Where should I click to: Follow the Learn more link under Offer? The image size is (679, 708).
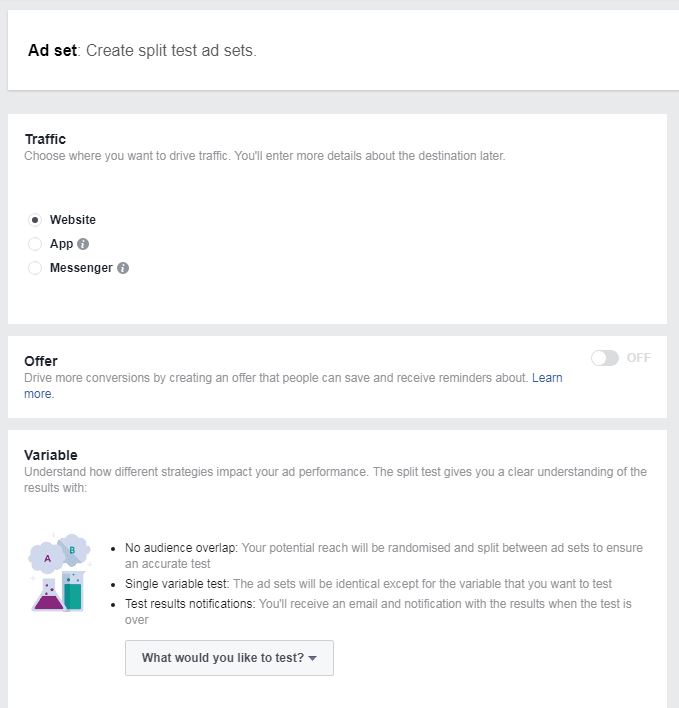293,386
